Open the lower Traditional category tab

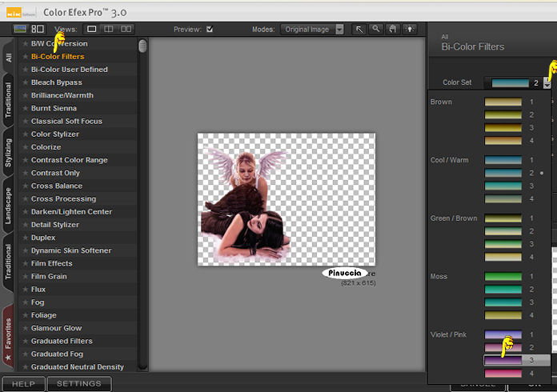8,261
